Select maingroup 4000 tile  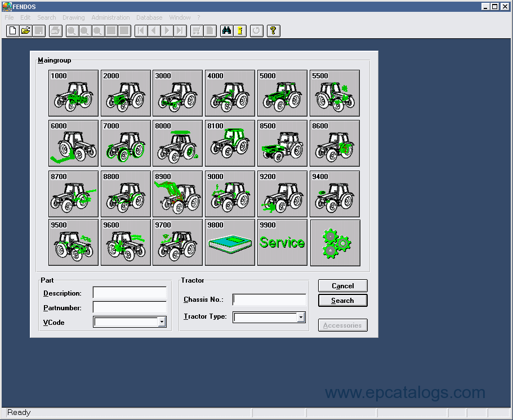230,93
